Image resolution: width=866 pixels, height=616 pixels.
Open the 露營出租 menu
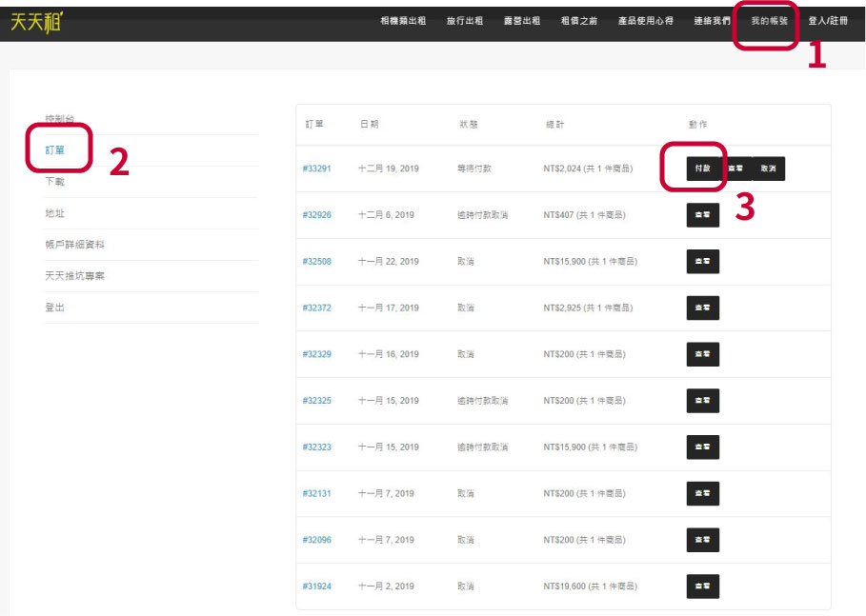[522, 21]
